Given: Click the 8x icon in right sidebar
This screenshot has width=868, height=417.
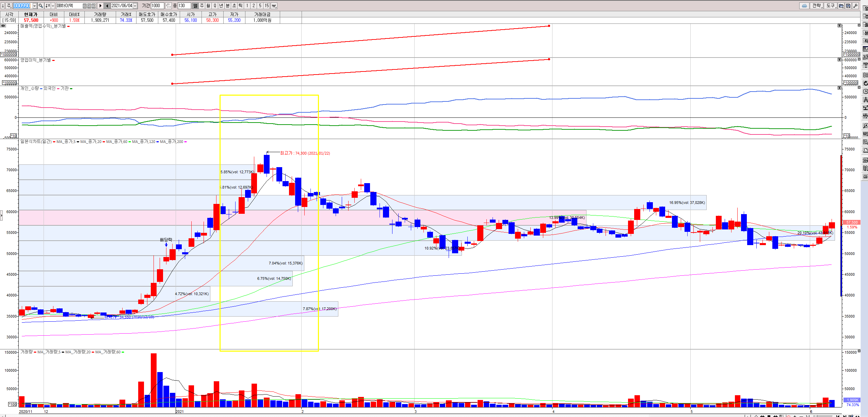Looking at the screenshot, I should (x=865, y=75).
